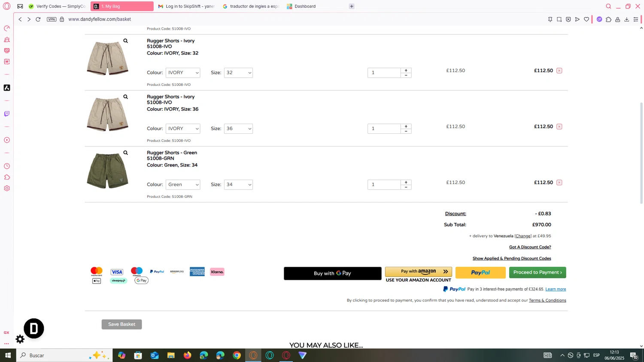Remove Ivory size 36 shorts from basket

tap(559, 127)
